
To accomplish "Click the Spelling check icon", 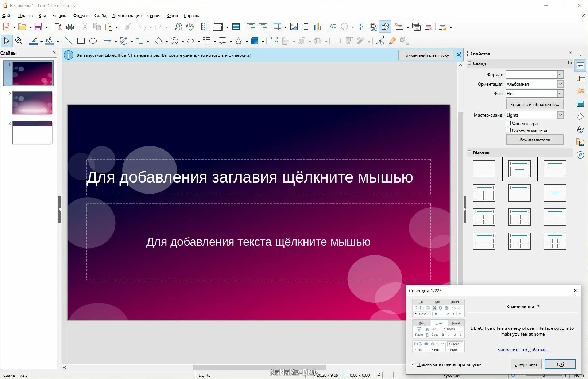I will (x=190, y=27).
